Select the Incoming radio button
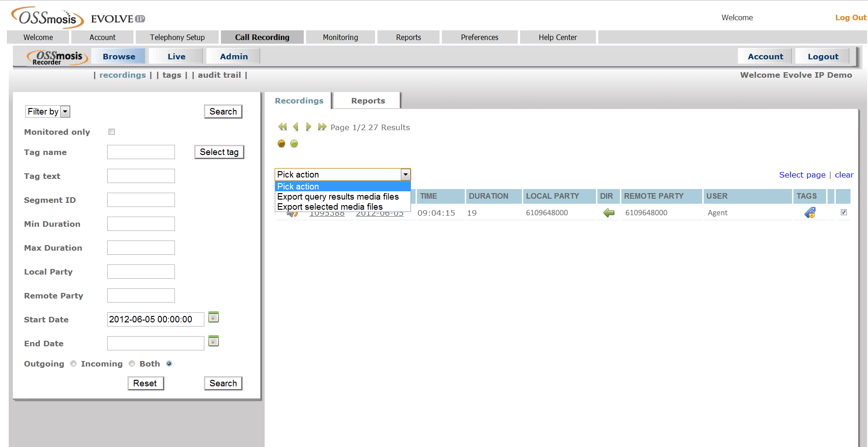868x447 pixels. 132,364
